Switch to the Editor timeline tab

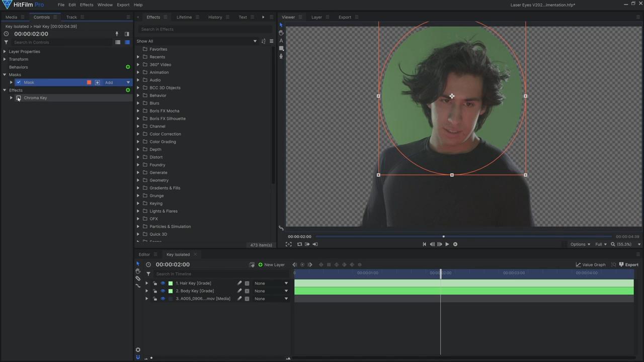click(x=144, y=254)
